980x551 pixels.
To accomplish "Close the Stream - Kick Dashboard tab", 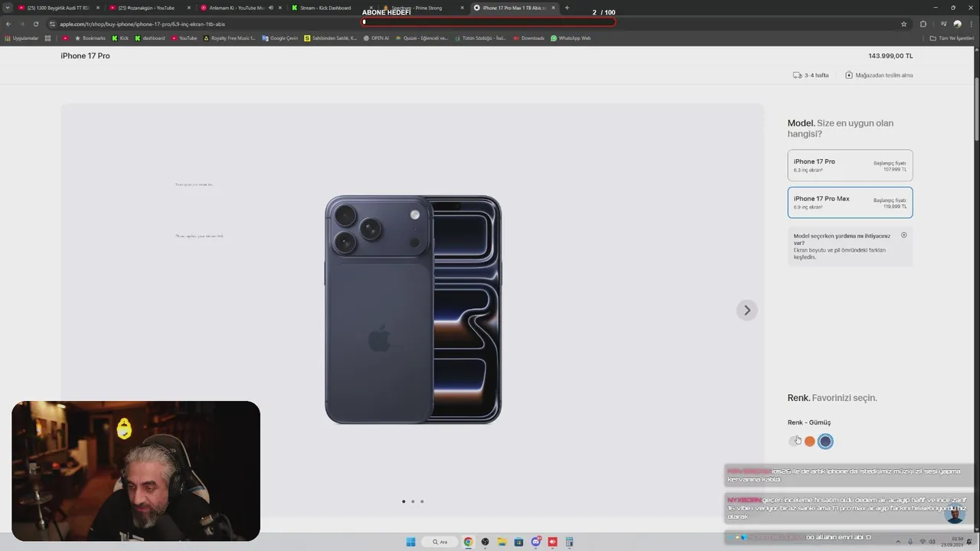I will (371, 8).
